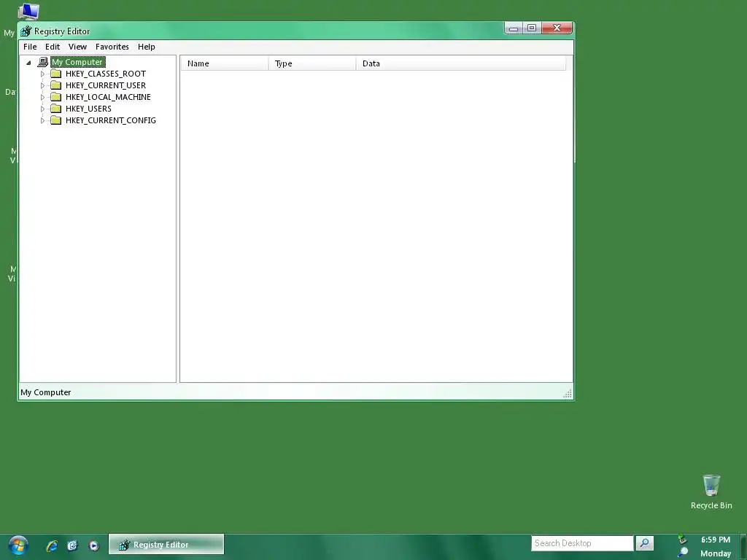Image resolution: width=747 pixels, height=560 pixels.
Task: Click the Data column header
Action: [x=461, y=63]
